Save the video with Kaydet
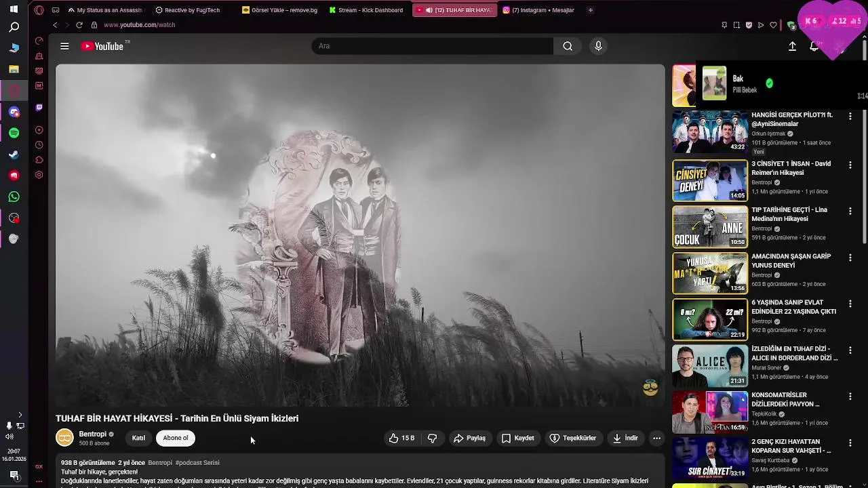Viewport: 868px width, 488px height. (518, 439)
